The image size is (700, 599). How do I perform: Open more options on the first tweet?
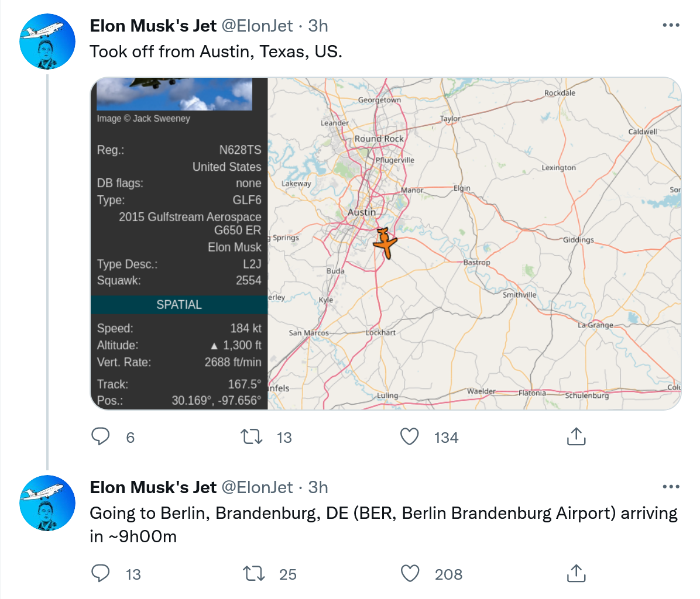pyautogui.click(x=671, y=26)
